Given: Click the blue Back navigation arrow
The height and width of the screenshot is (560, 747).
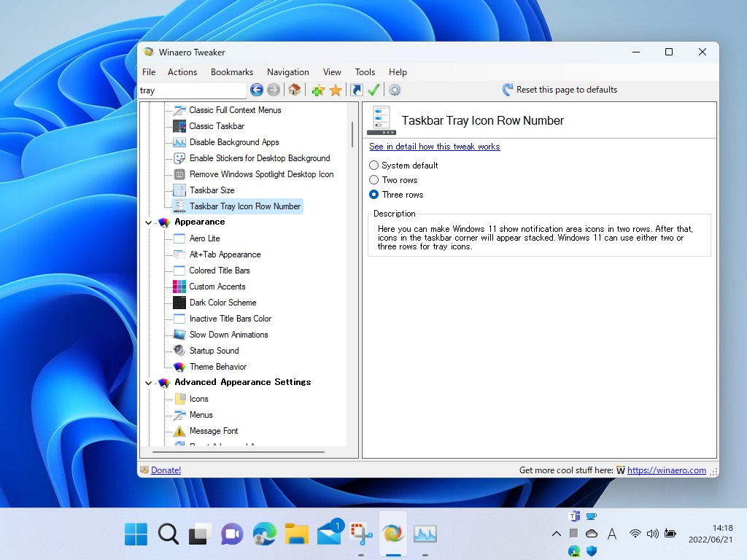Looking at the screenshot, I should [x=257, y=90].
